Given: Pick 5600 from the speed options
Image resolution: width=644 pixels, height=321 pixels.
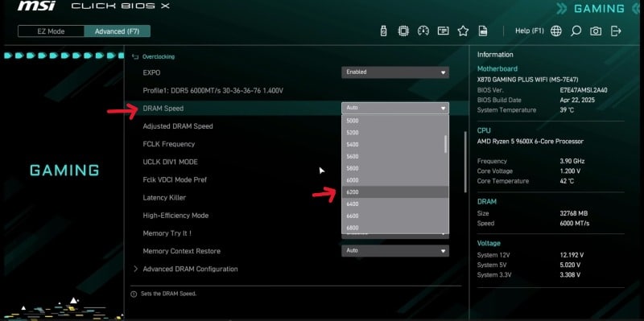Looking at the screenshot, I should [x=395, y=156].
